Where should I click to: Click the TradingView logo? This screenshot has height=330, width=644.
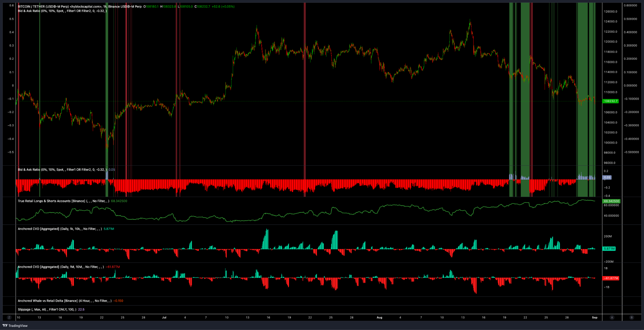[x=14, y=326]
